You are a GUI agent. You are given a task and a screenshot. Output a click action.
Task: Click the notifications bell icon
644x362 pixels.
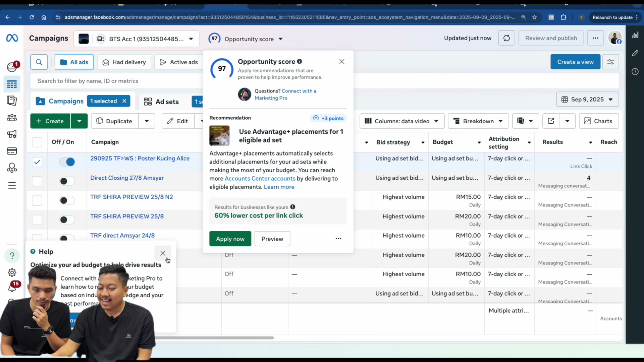click(x=12, y=287)
